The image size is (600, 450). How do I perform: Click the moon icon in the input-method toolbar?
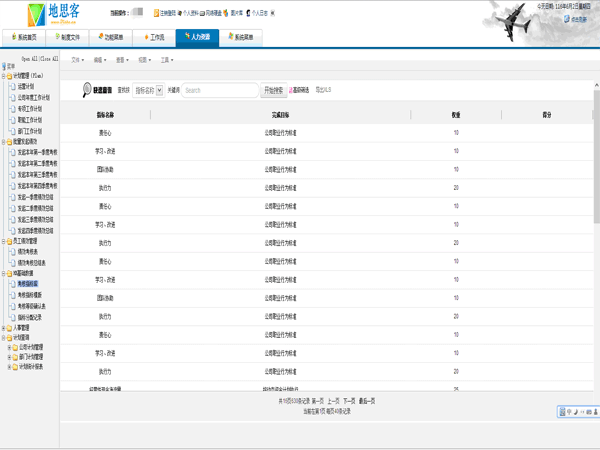pyautogui.click(x=576, y=412)
